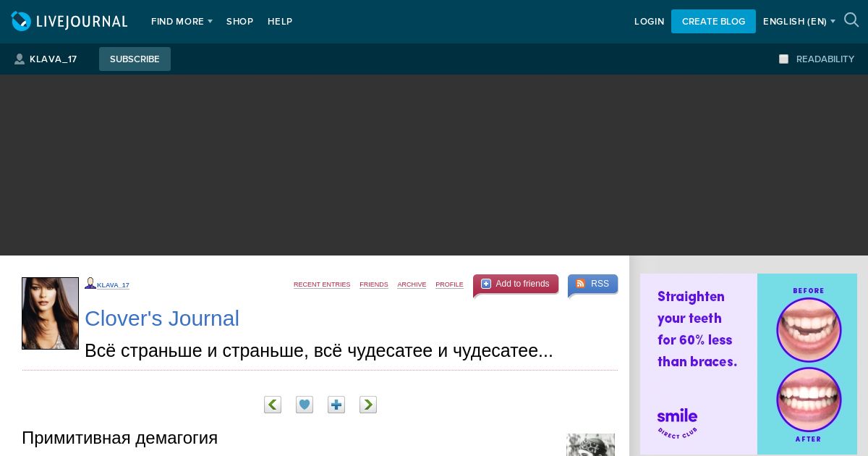Click the RSS feed button
Viewport: 868px width, 456px height.
tap(592, 284)
